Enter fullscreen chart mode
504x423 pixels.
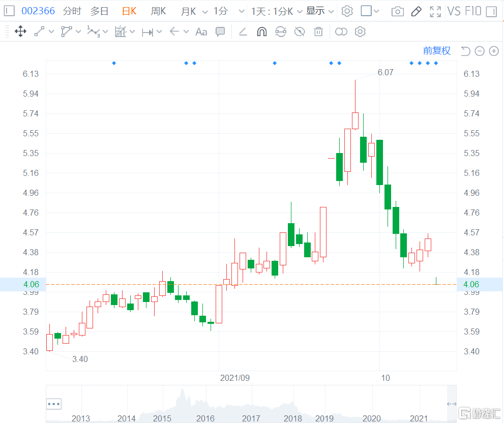pos(435,12)
